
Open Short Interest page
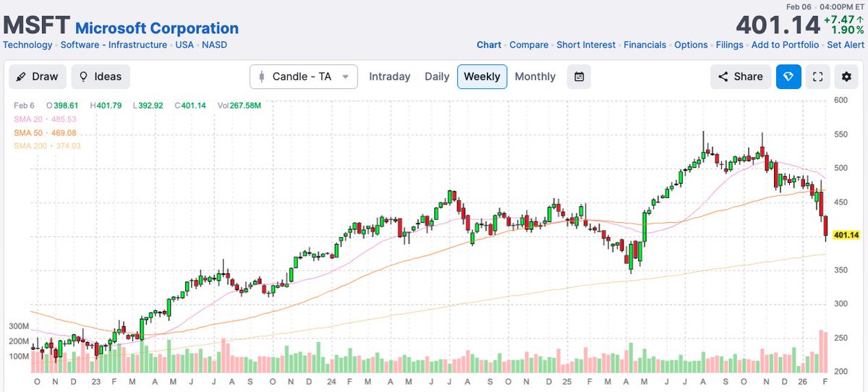coord(586,45)
